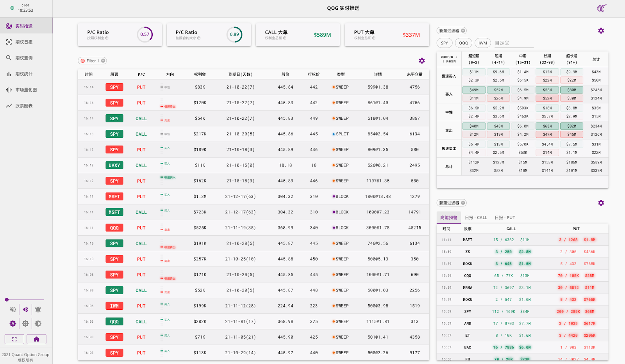Click the 到期日(天数) column header
Image resolution: width=625 pixels, height=364 pixels.
(241, 74)
